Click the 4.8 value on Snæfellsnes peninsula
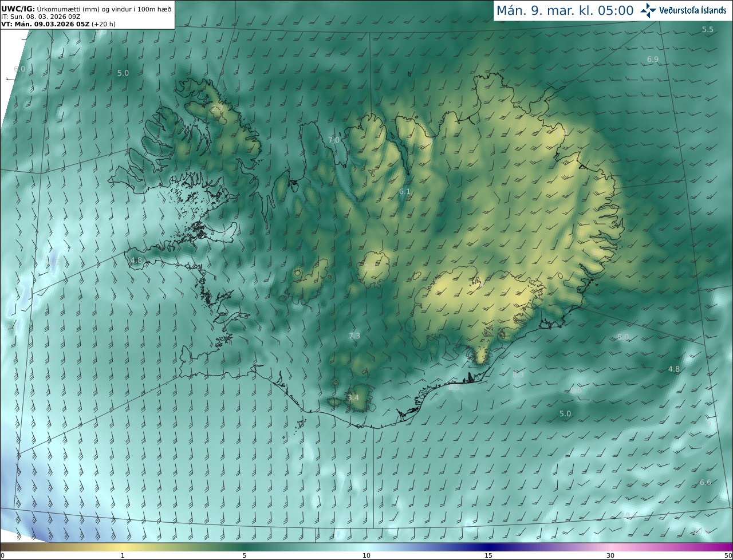The height and width of the screenshot is (560, 733). (x=136, y=260)
